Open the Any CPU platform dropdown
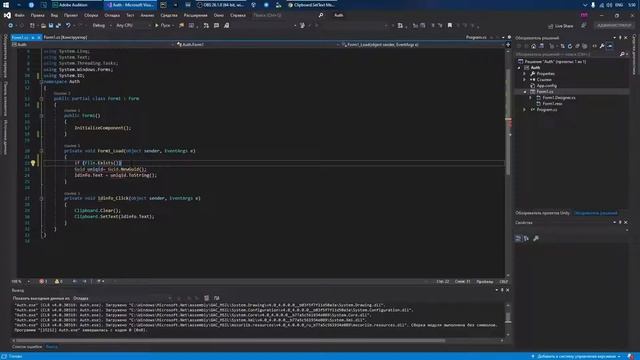 tap(133, 25)
